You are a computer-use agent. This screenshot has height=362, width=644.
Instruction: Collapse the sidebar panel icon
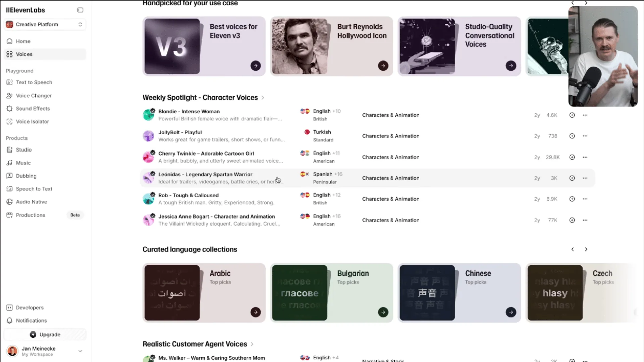point(80,10)
